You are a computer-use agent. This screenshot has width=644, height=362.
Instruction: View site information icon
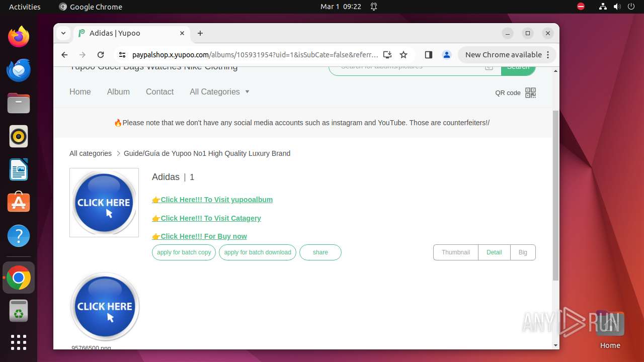click(122, 55)
